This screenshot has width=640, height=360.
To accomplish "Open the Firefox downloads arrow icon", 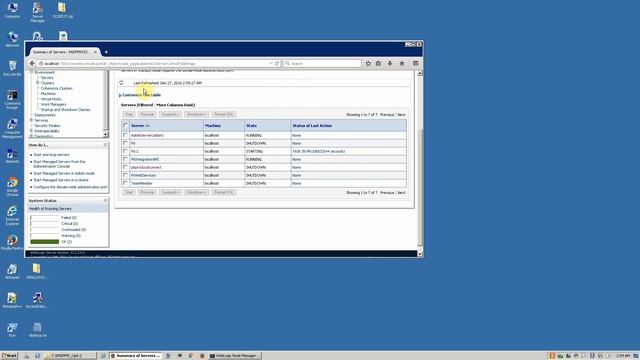I will point(390,63).
